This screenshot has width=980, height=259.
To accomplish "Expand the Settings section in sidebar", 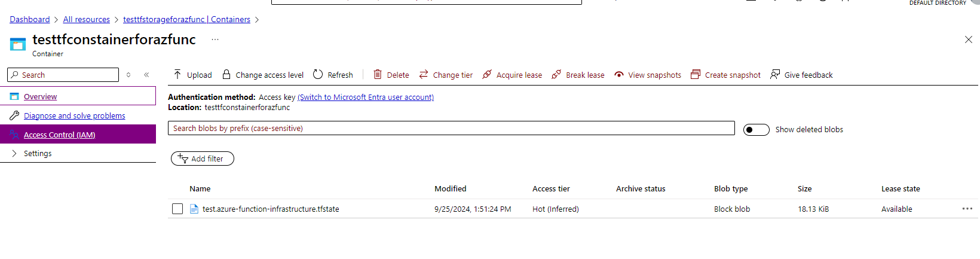I will pos(14,154).
